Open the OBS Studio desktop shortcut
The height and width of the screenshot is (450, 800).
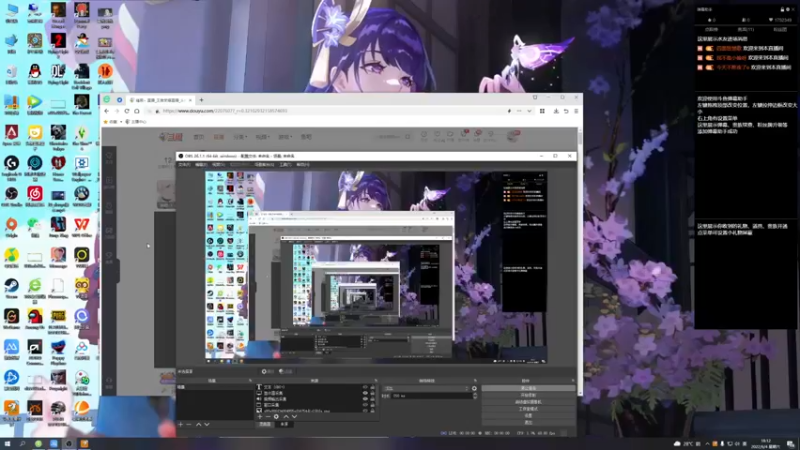point(11,194)
